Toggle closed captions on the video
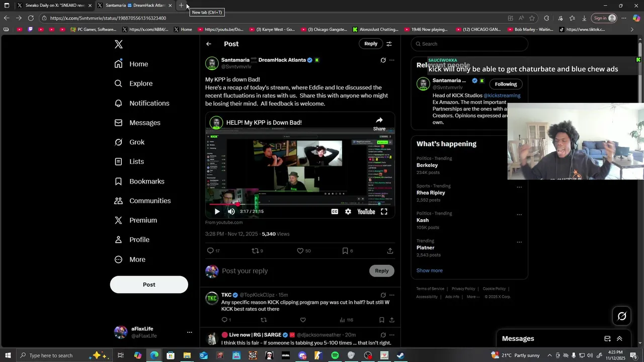Viewport: 644px width, 362px height. (335, 212)
